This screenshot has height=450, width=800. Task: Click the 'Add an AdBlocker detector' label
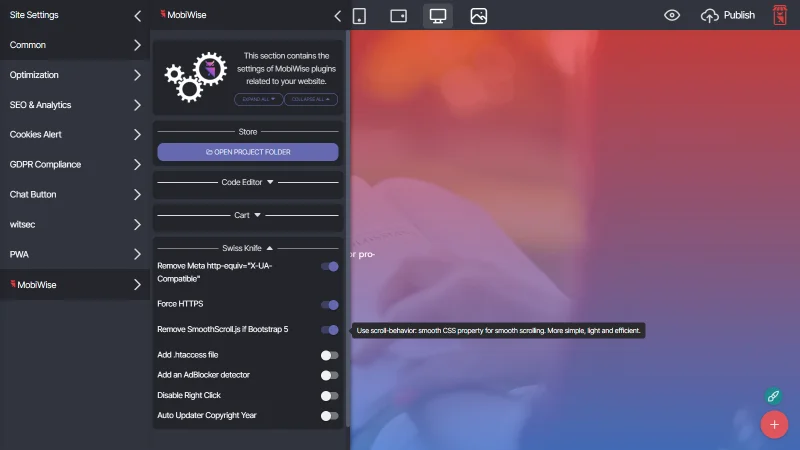203,374
